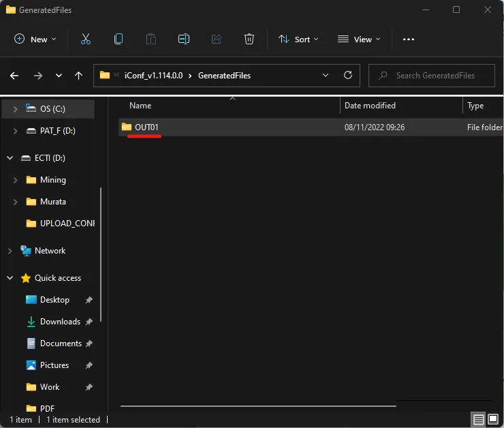504x428 pixels.
Task: Click the Pictures icon in Quick access
Action: [31, 365]
